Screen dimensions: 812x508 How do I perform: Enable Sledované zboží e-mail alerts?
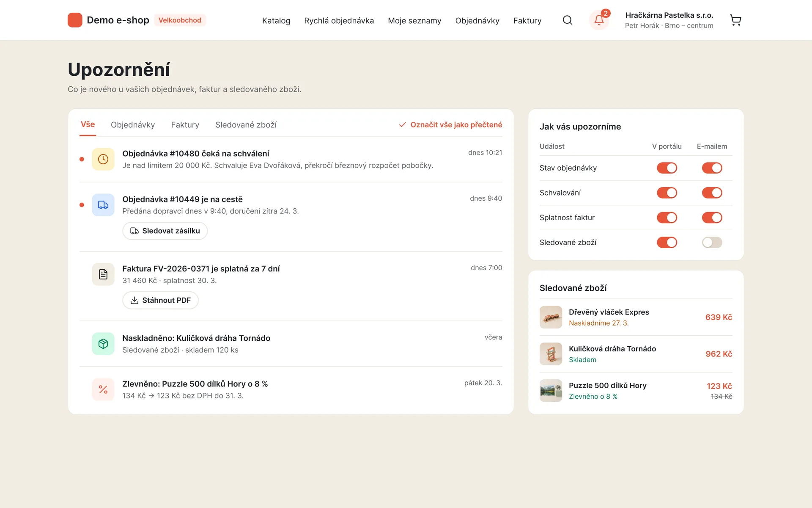coord(712,243)
